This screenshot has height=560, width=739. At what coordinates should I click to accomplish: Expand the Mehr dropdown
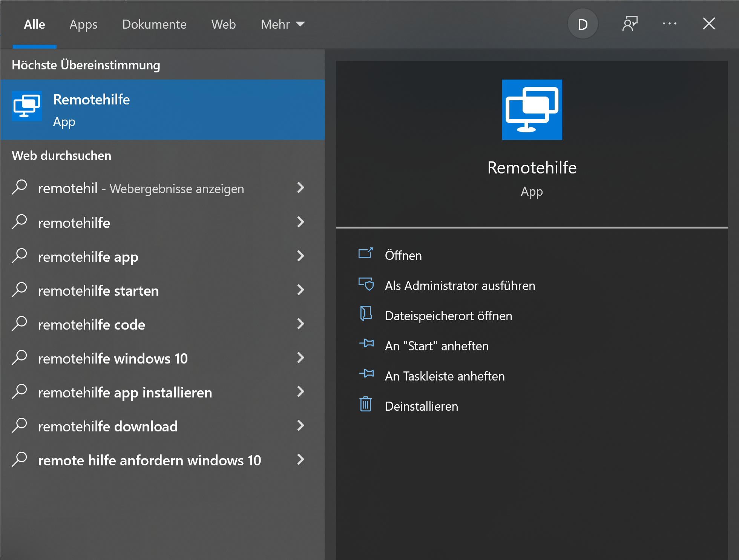282,25
